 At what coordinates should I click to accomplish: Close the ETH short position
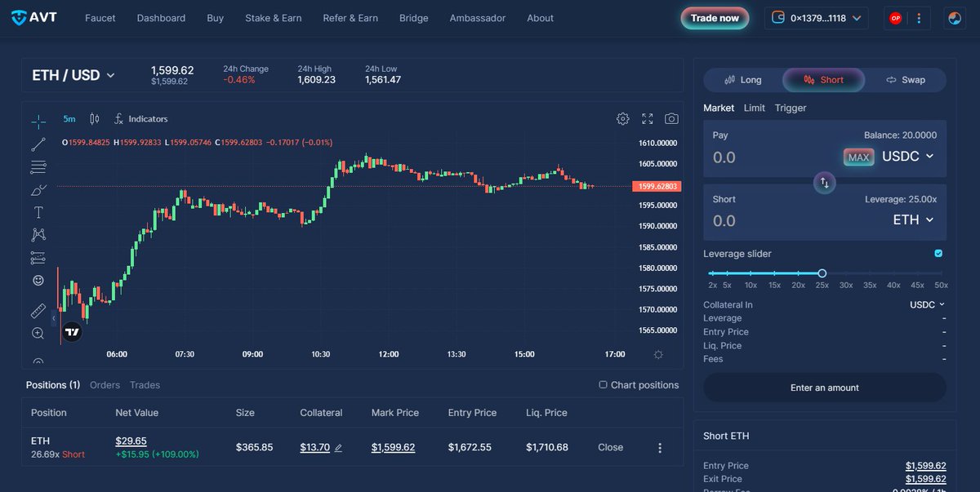point(610,448)
